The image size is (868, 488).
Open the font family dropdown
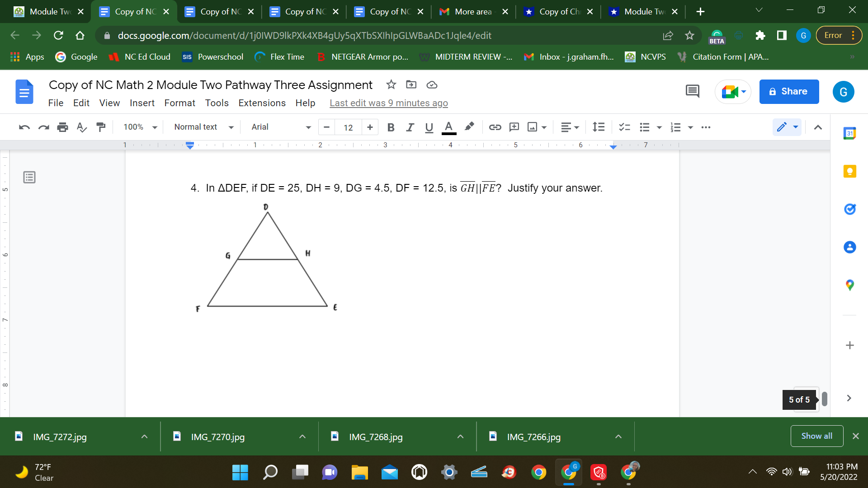tap(280, 127)
